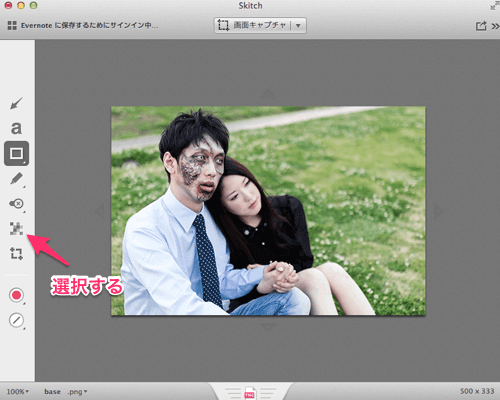
Task: Open the red color picker
Action: [16, 295]
